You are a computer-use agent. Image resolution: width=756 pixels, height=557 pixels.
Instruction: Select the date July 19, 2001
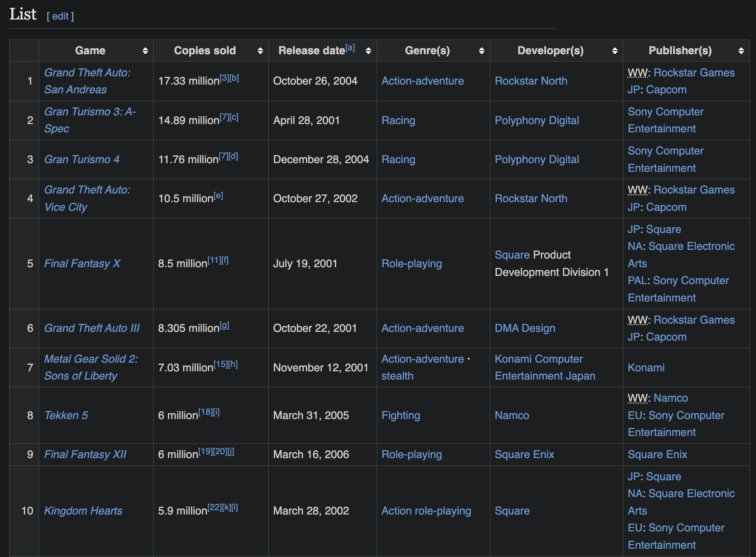pyautogui.click(x=305, y=263)
